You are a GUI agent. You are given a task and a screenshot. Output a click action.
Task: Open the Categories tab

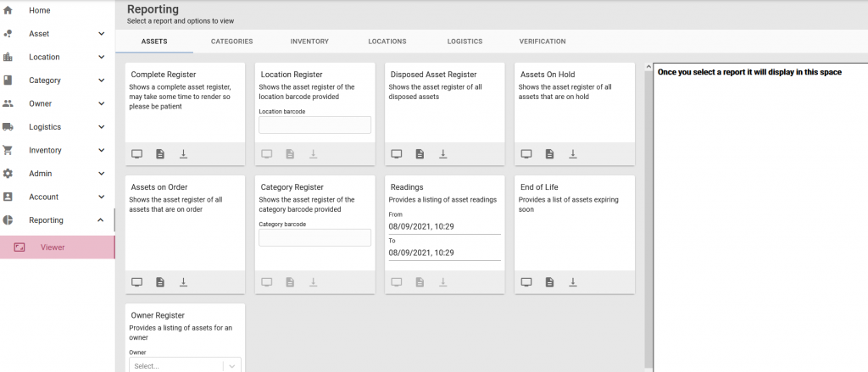click(x=232, y=42)
